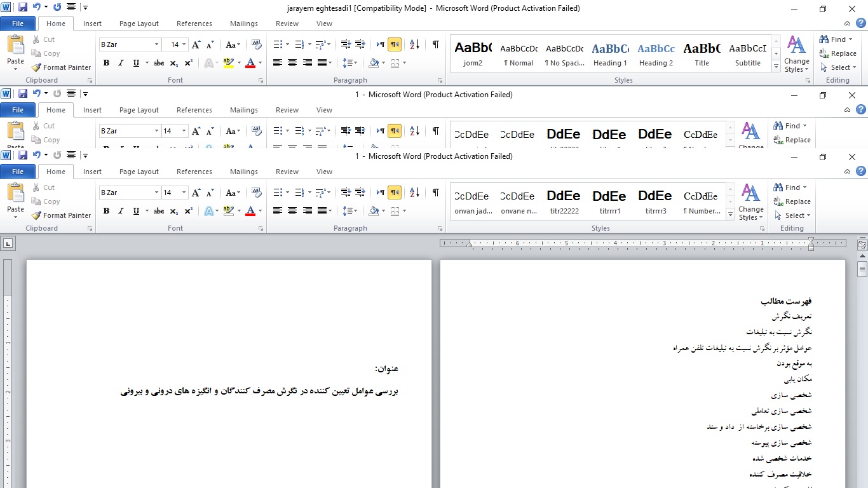Open font size 14 dropdown in the bottom ribbon
The width and height of the screenshot is (868, 488).
pos(184,193)
